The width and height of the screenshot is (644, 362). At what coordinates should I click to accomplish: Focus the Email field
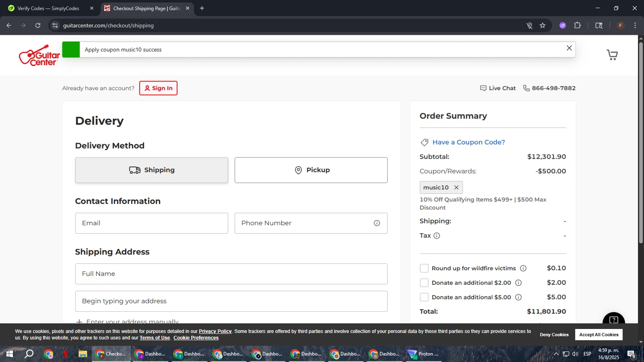[152, 223]
